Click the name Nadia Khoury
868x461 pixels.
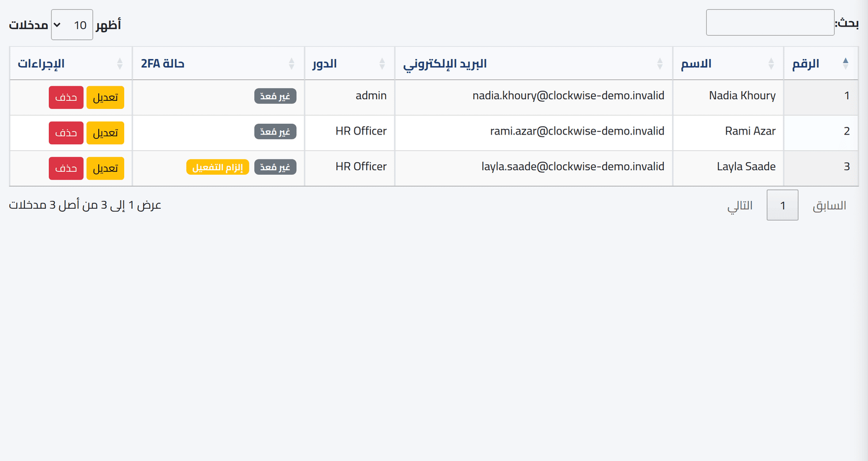(742, 95)
